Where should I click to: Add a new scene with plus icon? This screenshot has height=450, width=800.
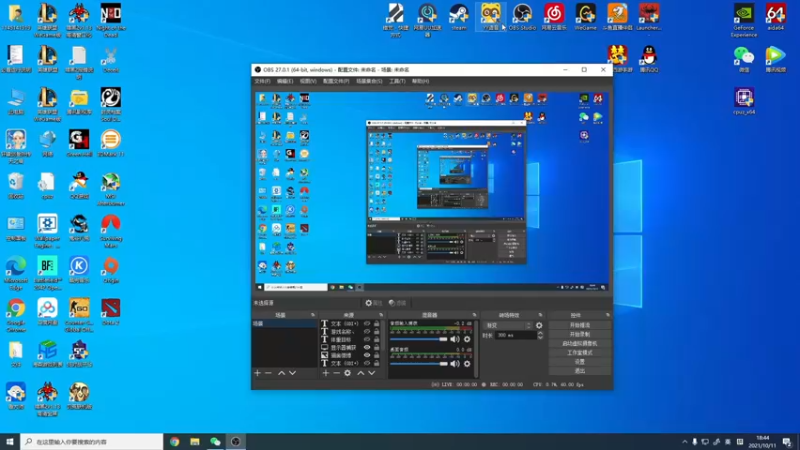tap(257, 373)
